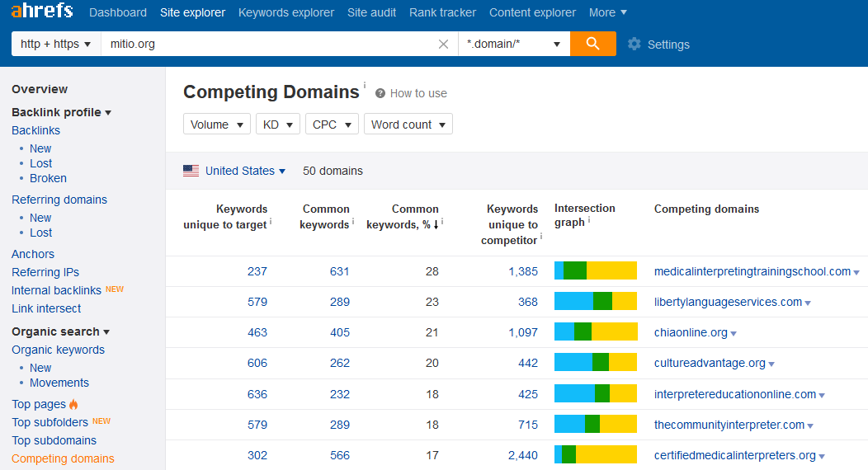Open Settings via the gear icon
Screen dimensions: 868x470
[x=634, y=45]
